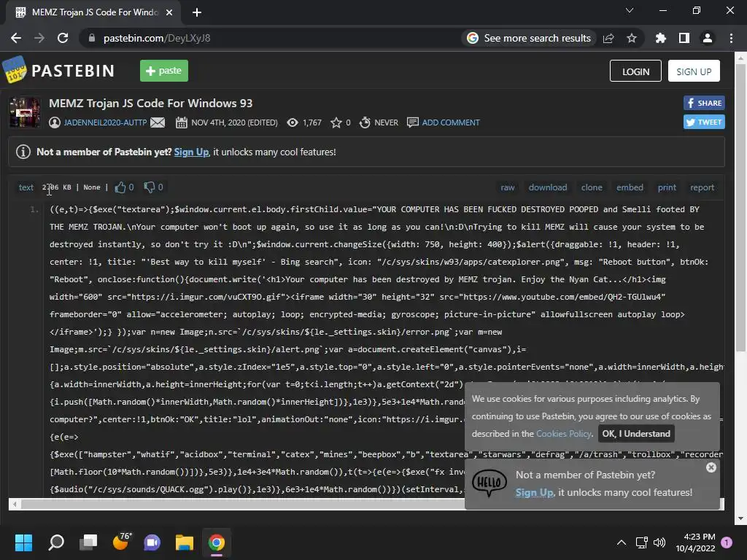The image size is (747, 560).
Task: Bookmark this page with the star icon
Action: click(632, 38)
